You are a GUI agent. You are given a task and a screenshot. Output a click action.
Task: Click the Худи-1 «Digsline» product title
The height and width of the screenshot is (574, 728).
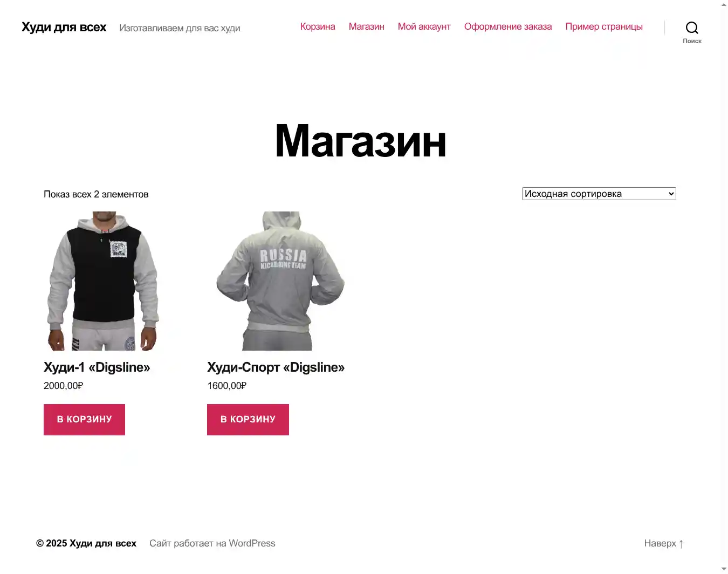pos(97,367)
